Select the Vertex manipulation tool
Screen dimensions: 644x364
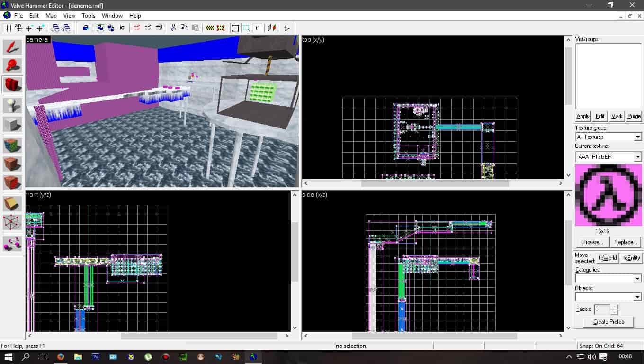pos(12,222)
